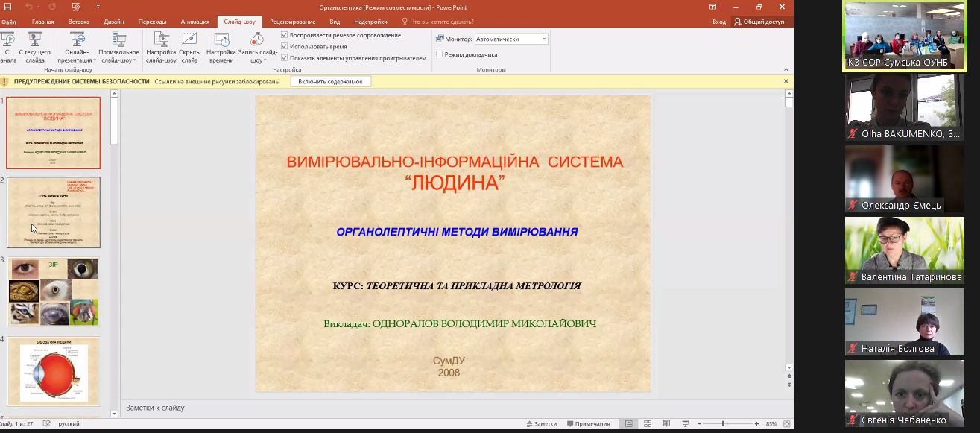Uncheck the play narrations checkbox
980x433 pixels.
point(285,35)
